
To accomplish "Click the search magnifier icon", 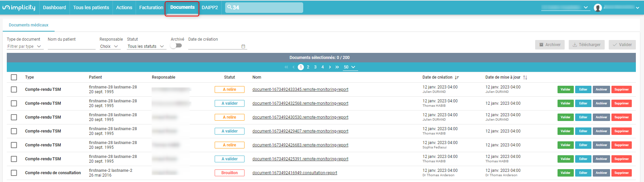I will [230, 7].
